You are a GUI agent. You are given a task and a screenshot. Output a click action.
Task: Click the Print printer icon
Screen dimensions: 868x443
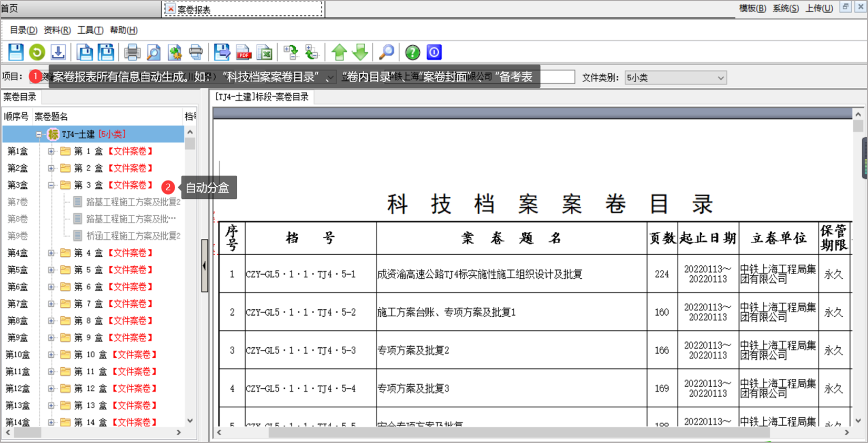click(x=132, y=52)
